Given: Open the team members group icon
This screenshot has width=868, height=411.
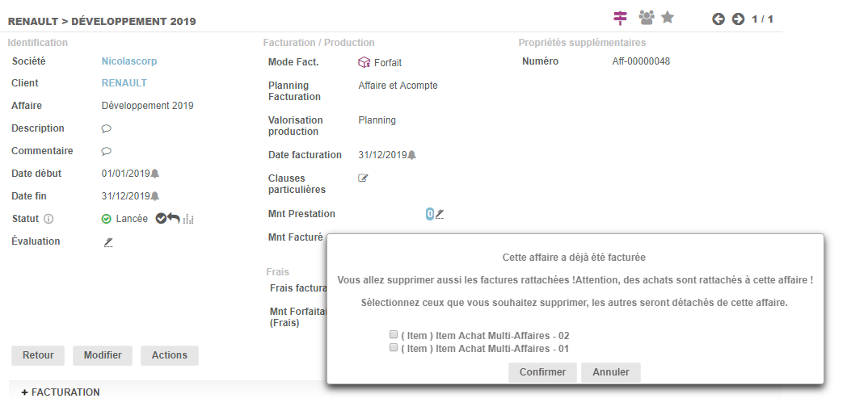Looking at the screenshot, I should click(x=646, y=18).
